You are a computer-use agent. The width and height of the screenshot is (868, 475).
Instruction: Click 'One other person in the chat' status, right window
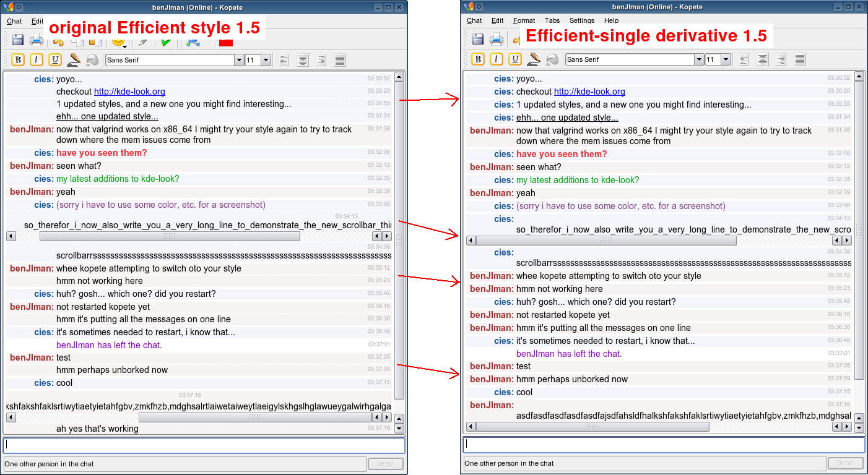pyautogui.click(x=509, y=463)
